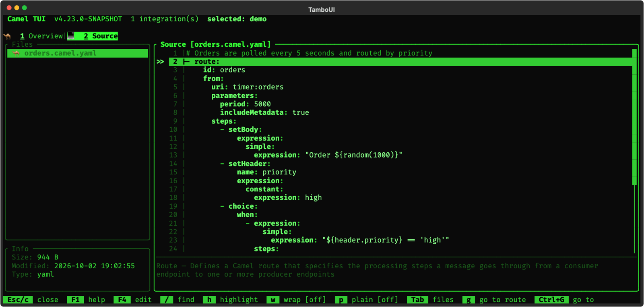Click the Modified: 2026-10-02 19:02:55 entry
Viewport: 644px width, 307px height.
73,266
